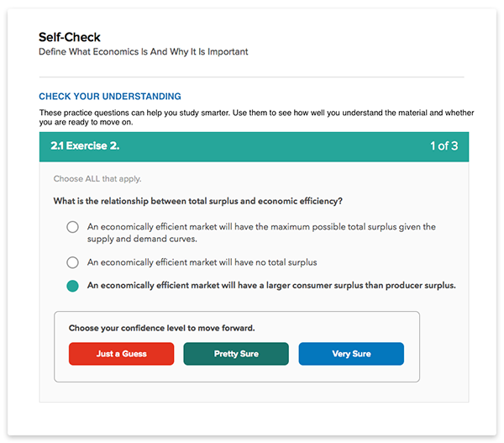Click the horizontal divider below the subtitle

[x=251, y=77]
